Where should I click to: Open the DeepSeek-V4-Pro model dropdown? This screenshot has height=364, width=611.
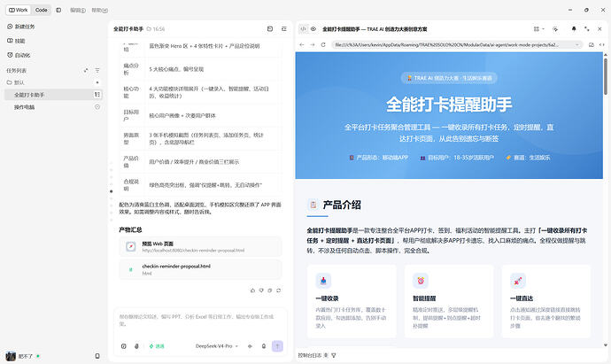(217, 346)
